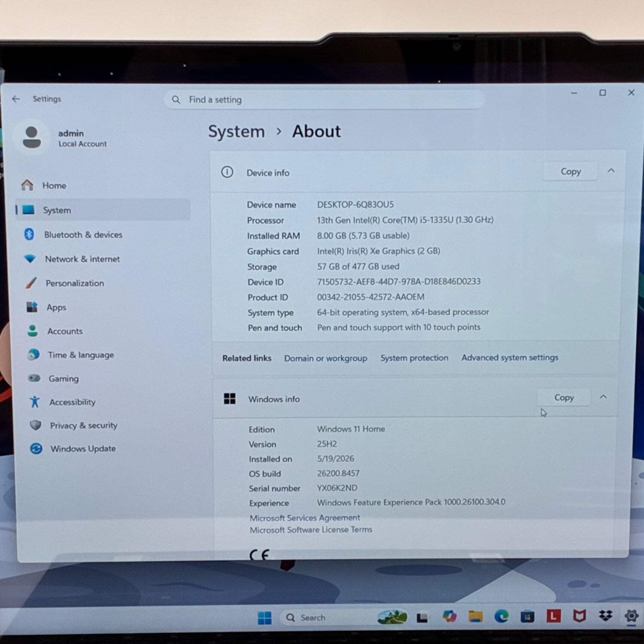
Task: Click the Find a setting search box
Action: [324, 100]
